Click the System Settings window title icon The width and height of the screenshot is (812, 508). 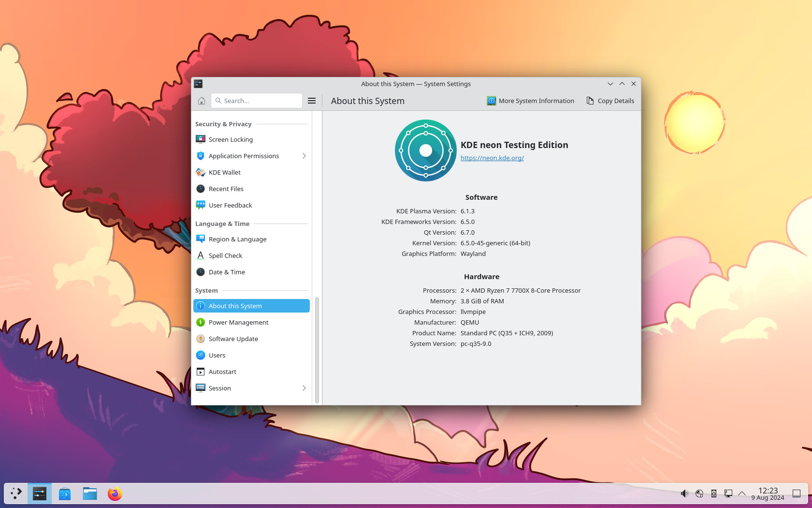tap(198, 84)
